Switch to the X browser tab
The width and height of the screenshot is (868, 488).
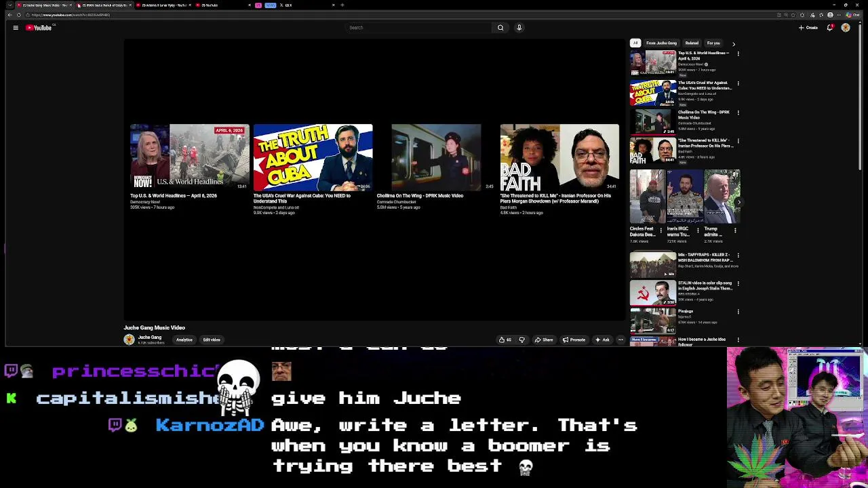[307, 5]
